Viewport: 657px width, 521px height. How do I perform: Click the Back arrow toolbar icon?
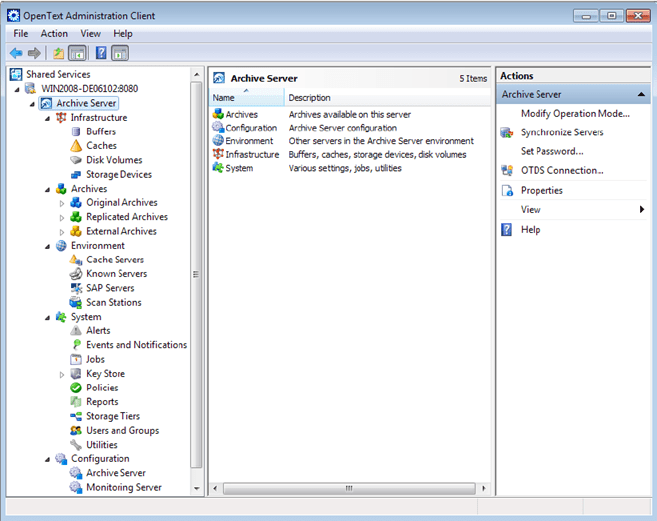16,53
